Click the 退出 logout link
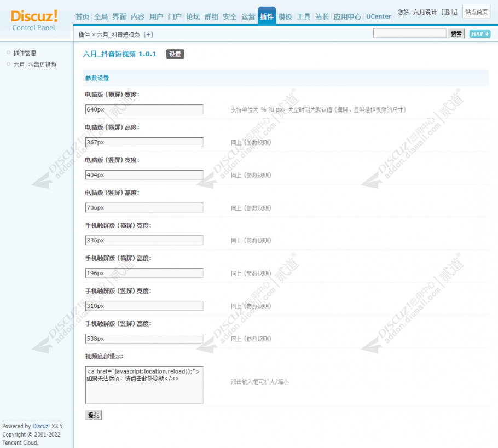This screenshot has height=448, width=498. tap(449, 12)
